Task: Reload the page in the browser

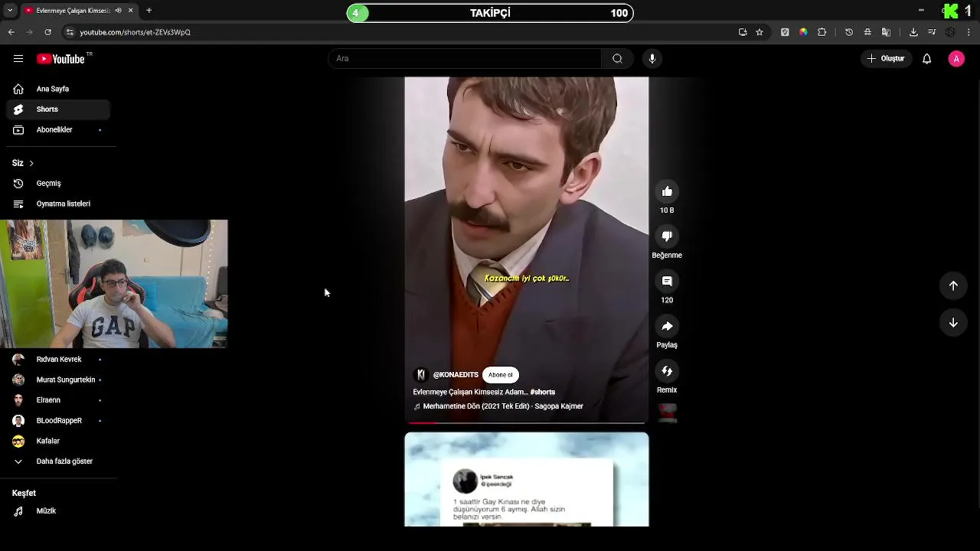Action: click(x=47, y=32)
